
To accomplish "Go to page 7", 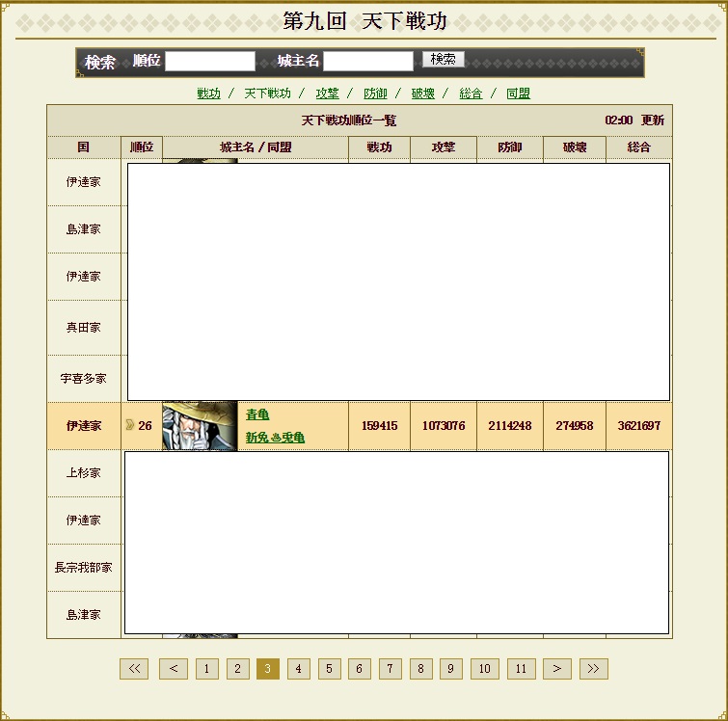I will point(390,669).
